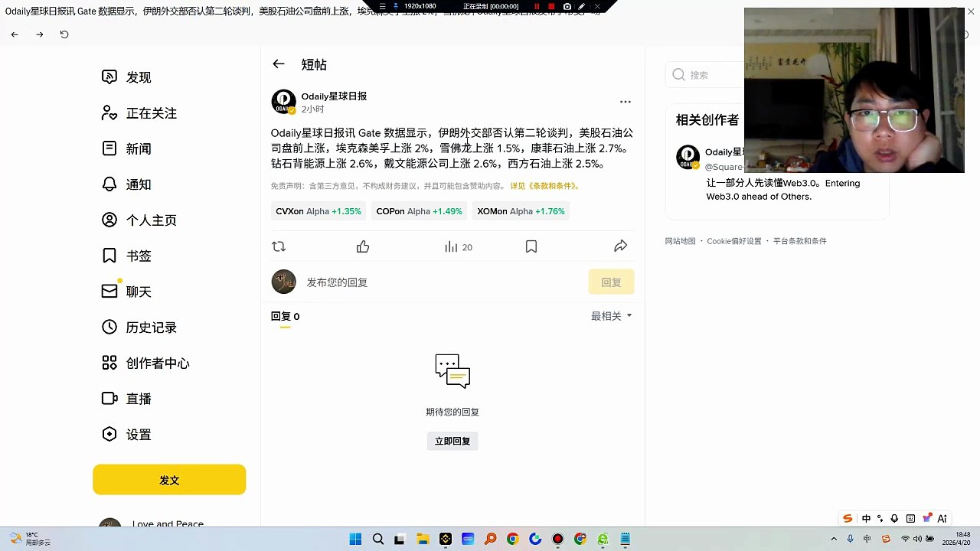980x551 pixels.
Task: Click the repost icon under the post
Action: tap(279, 246)
